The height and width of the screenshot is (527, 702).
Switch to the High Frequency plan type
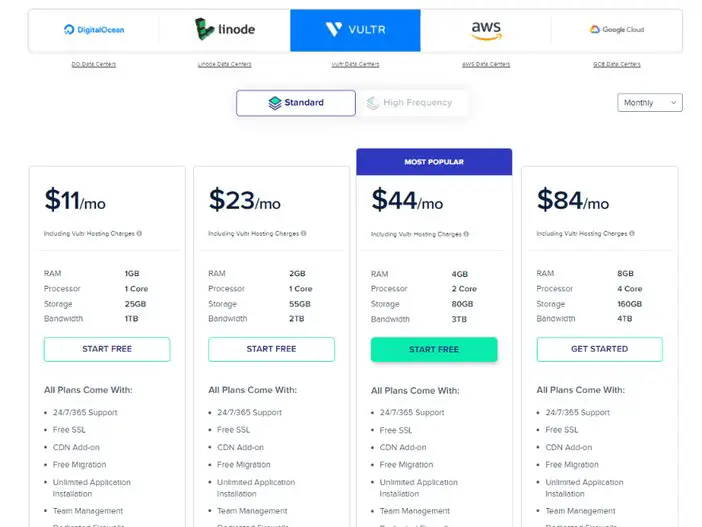pyautogui.click(x=410, y=103)
